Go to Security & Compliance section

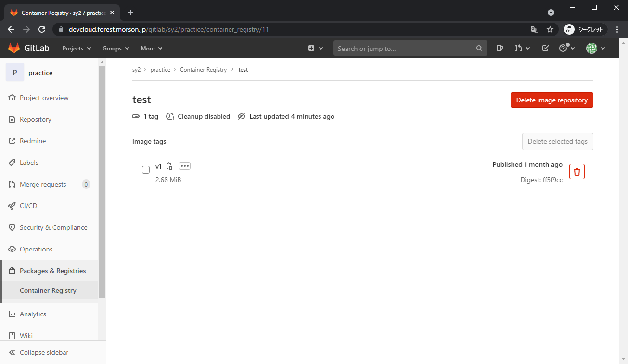[x=53, y=227]
